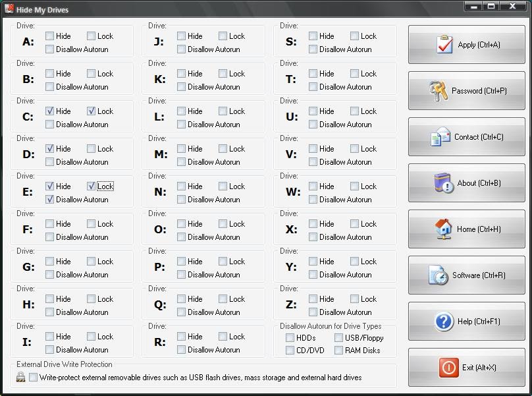532x396 pixels.
Task: Uncheck Hide for drive E:
Action: (49, 186)
